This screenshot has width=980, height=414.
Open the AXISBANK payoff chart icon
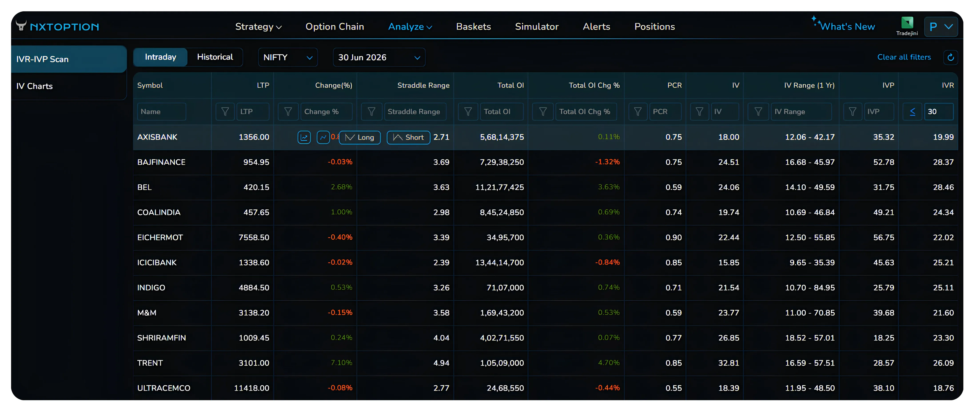click(x=304, y=138)
